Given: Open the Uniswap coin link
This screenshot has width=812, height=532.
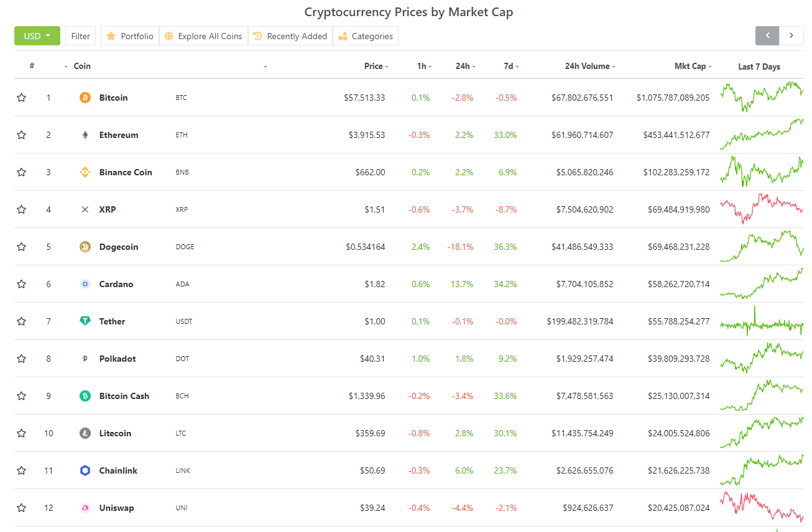Looking at the screenshot, I should point(116,508).
